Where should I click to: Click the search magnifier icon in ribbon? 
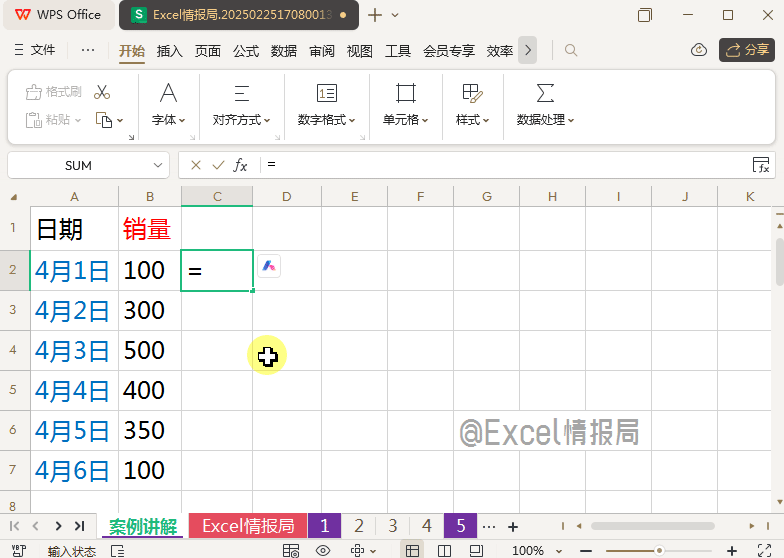pos(571,50)
